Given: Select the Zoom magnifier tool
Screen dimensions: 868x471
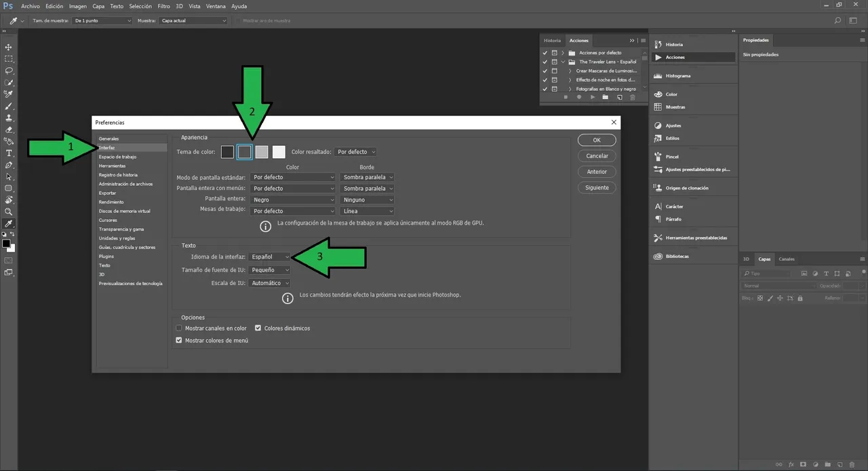Looking at the screenshot, I should point(9,212).
